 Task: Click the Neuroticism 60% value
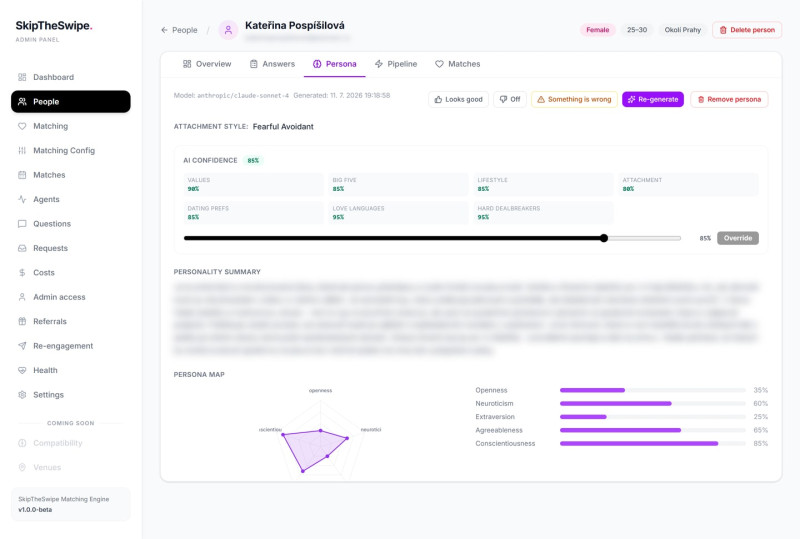click(x=760, y=404)
